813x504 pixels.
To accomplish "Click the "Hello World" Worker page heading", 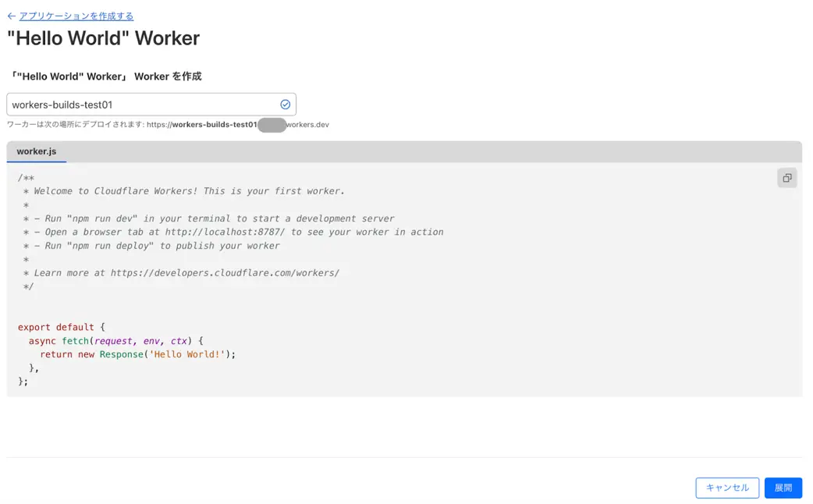I will tap(103, 38).
